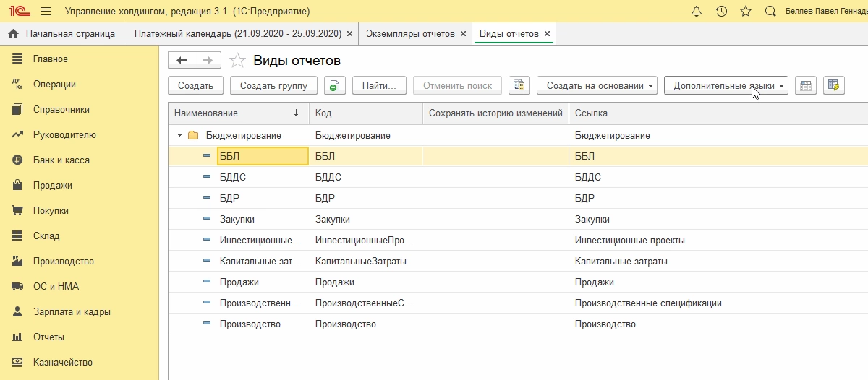Sort by Наименование column header
Viewport: 868px width, 380px height.
pos(231,113)
